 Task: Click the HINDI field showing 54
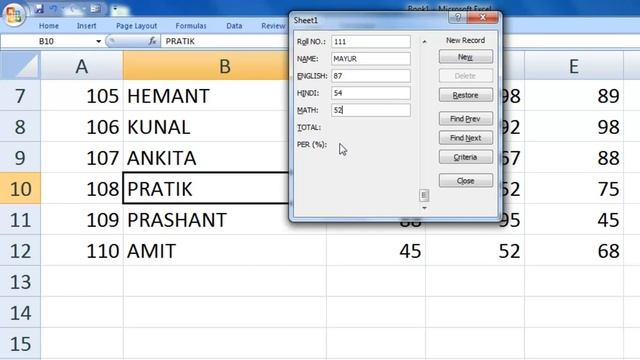click(371, 93)
